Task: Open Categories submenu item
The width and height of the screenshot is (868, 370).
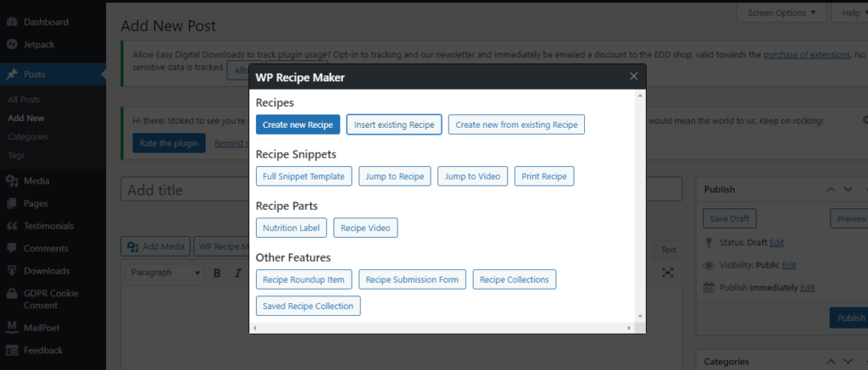Action: 28,136
